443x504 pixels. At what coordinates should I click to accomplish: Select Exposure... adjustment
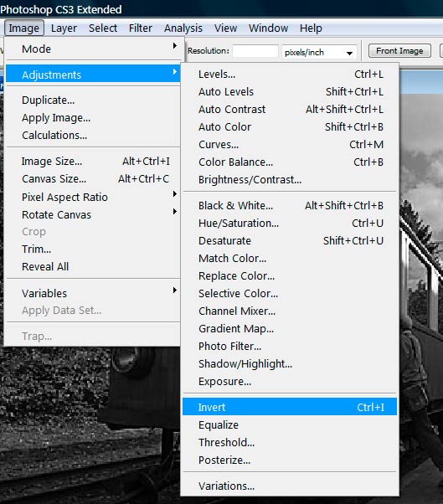click(x=290, y=382)
